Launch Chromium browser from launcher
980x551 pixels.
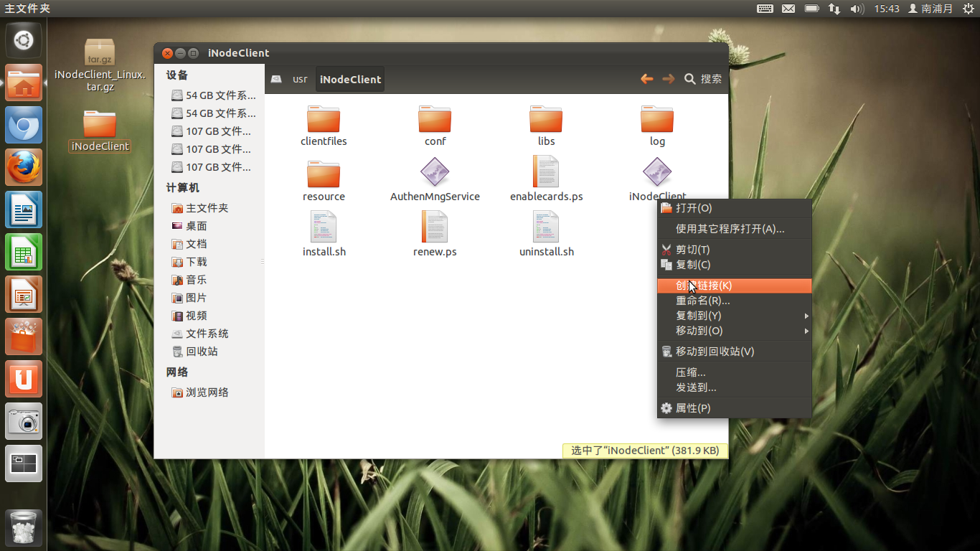click(24, 125)
